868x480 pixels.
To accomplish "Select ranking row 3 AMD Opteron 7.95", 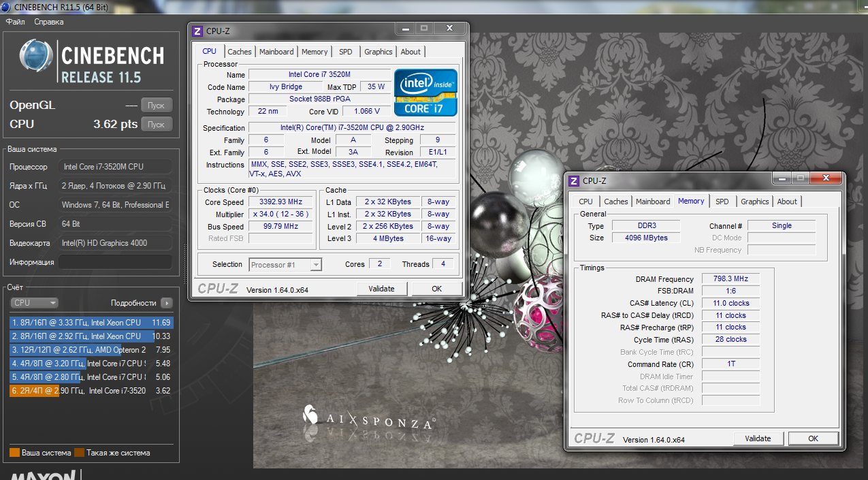I will pyautogui.click(x=91, y=350).
